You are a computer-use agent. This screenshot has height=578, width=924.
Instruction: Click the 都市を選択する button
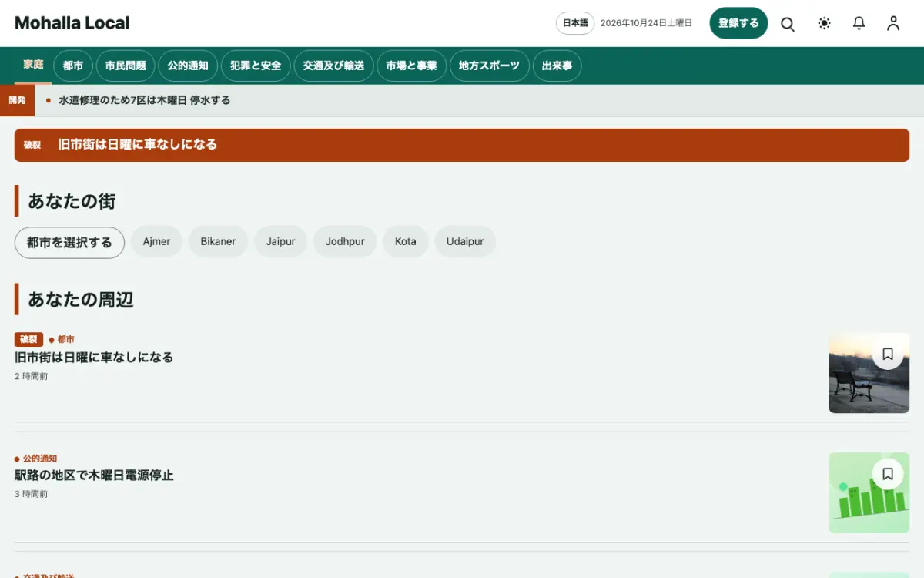[69, 242]
